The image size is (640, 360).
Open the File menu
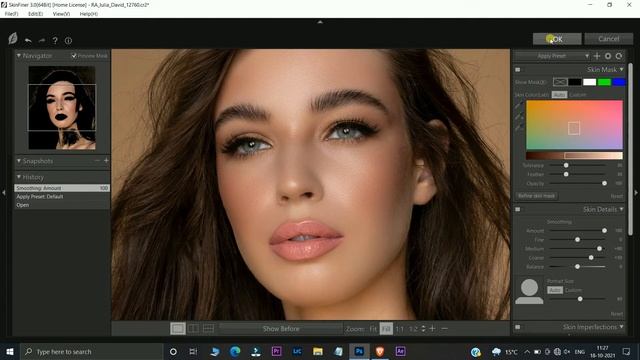[x=11, y=14]
